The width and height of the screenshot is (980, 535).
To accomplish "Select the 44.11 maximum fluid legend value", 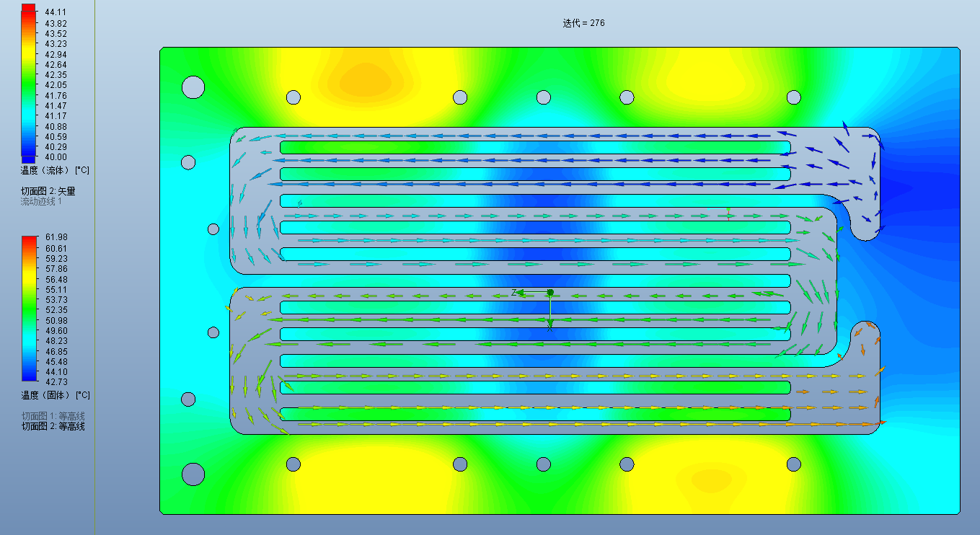I will coord(56,12).
